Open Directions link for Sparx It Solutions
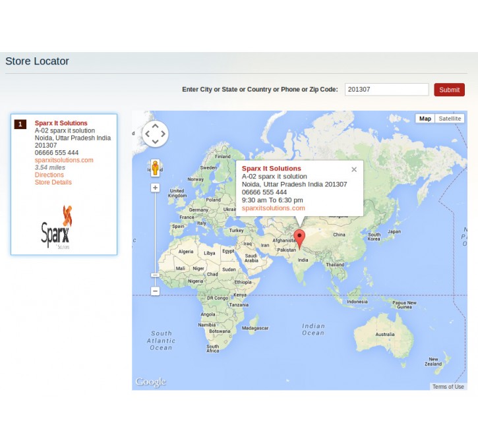478x448 pixels. [x=49, y=175]
